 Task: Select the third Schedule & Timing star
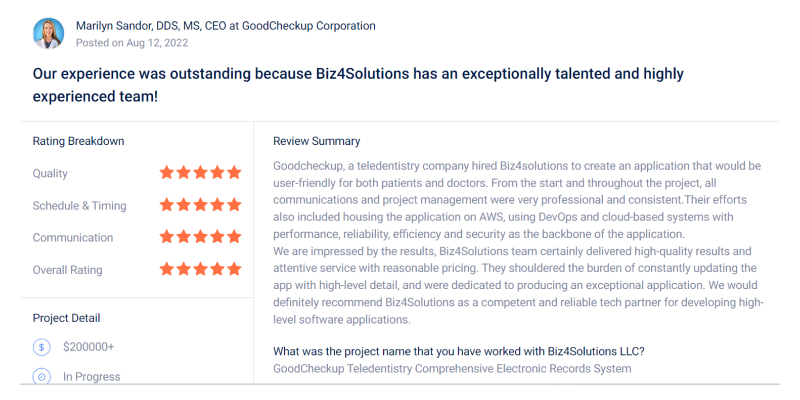[200, 205]
